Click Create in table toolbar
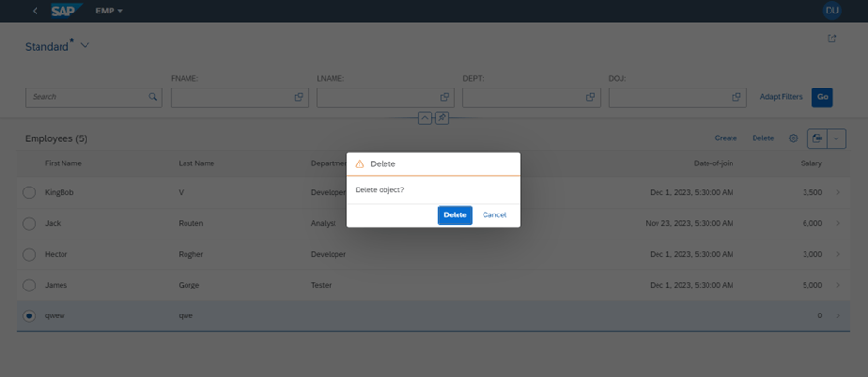Screen dimensions: 868x377 (726, 138)
